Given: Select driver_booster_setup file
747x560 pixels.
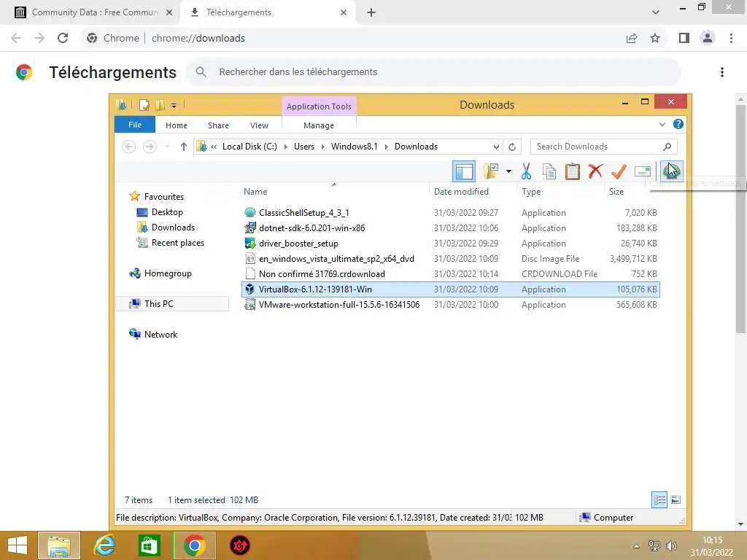Looking at the screenshot, I should coord(451,244).
